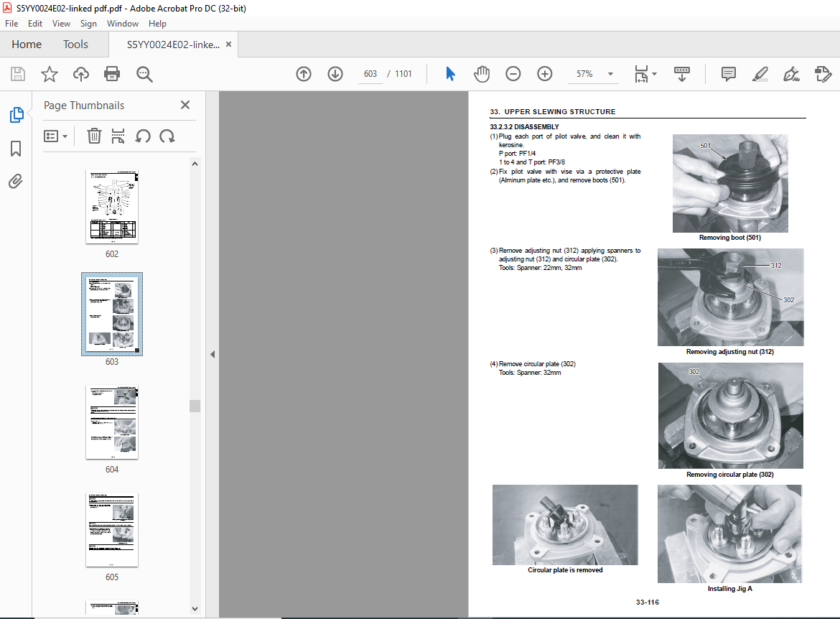Screen dimensions: 840x619
Task: Collapse the navigation pane arrow
Action: click(213, 354)
